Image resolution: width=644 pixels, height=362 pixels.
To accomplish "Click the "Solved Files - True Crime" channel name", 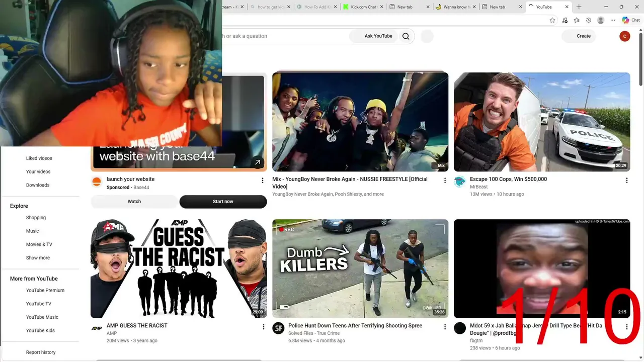I will tap(314, 333).
